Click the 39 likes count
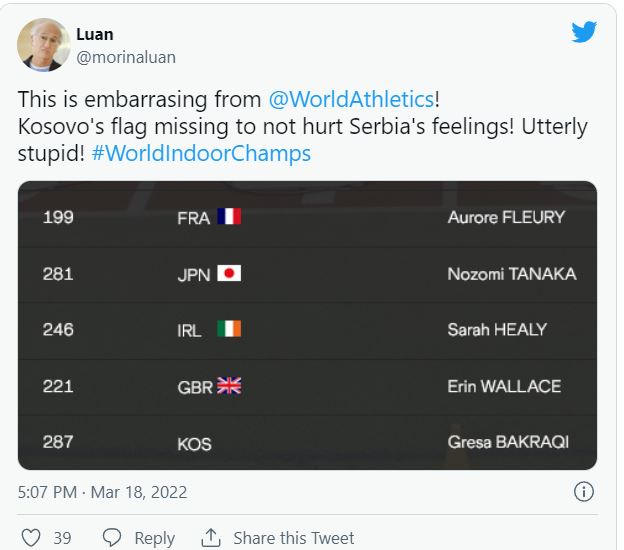The height and width of the screenshot is (550, 624). pos(62,538)
